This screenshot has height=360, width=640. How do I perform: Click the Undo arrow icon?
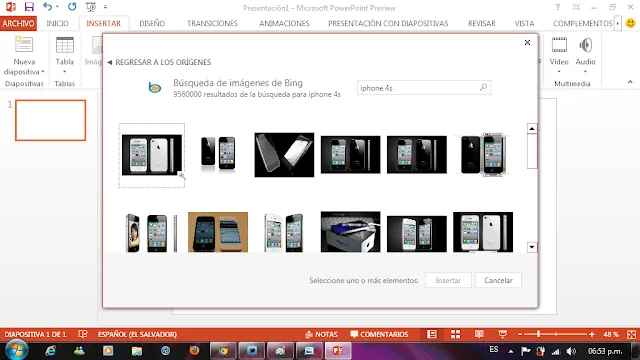[x=47, y=7]
